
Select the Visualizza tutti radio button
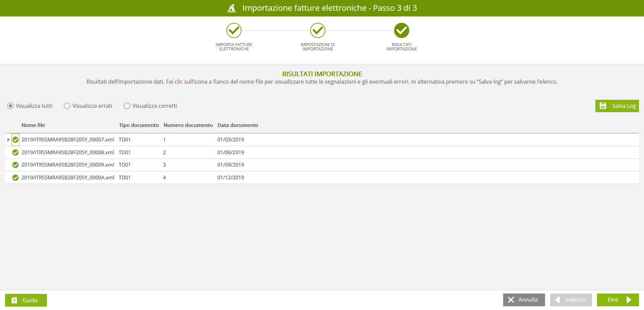coord(10,106)
